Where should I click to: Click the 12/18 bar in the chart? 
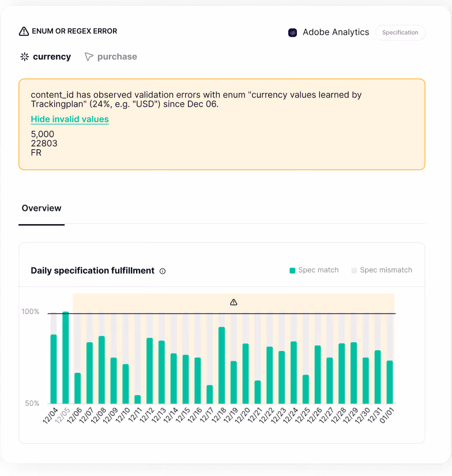coord(222,365)
